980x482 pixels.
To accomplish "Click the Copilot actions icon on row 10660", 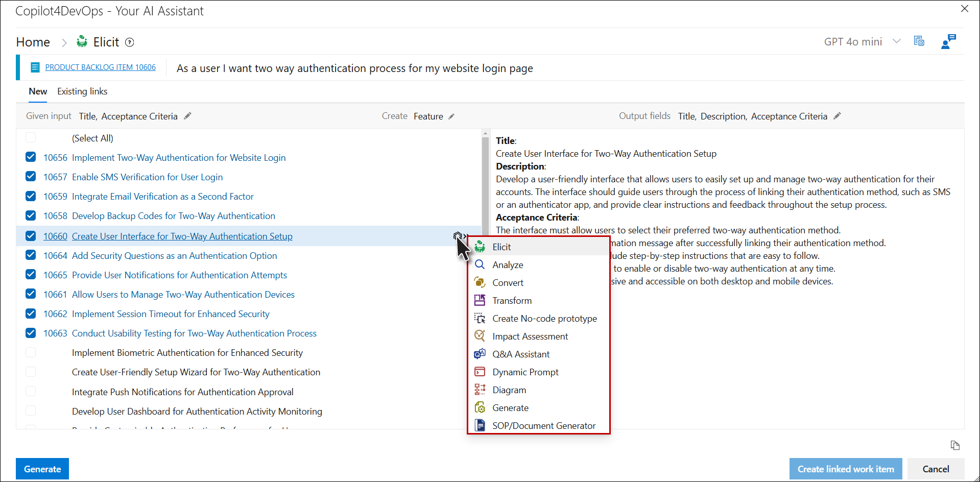I will pos(458,236).
